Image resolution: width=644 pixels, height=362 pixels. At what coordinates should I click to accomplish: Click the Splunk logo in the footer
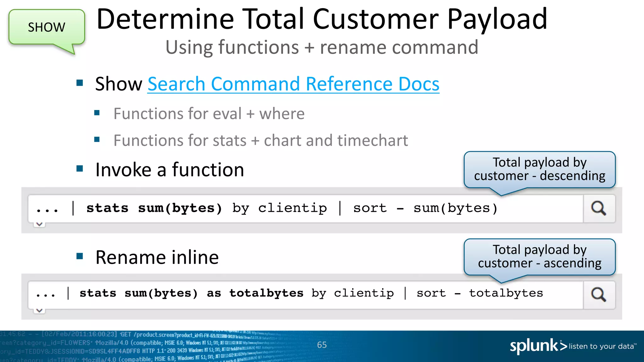coord(538,346)
